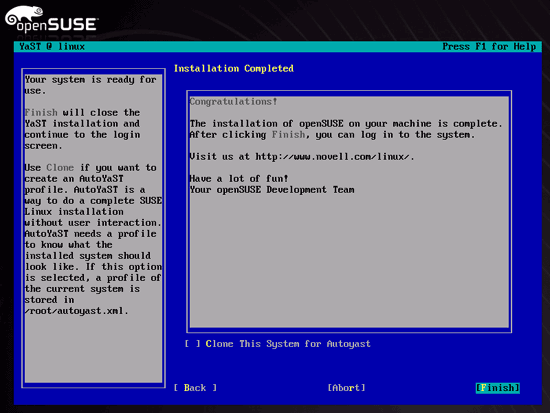The width and height of the screenshot is (550, 413).
Task: Click the highlighted Finish word in the congratulations message
Action: pyautogui.click(x=288, y=135)
